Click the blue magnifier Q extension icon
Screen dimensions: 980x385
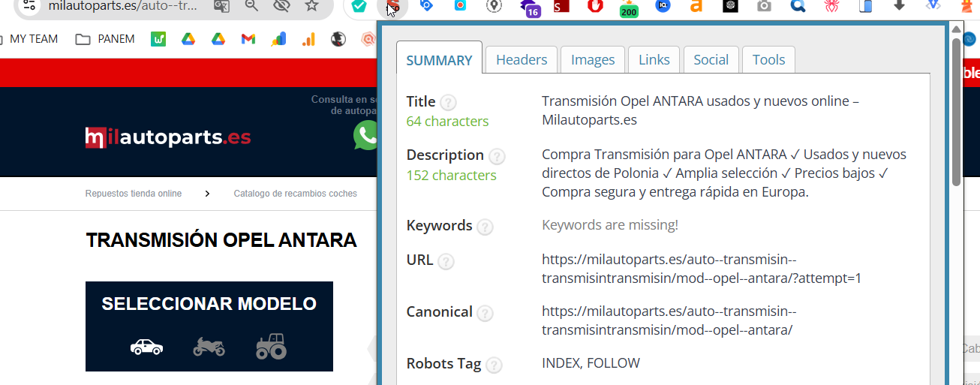click(798, 6)
